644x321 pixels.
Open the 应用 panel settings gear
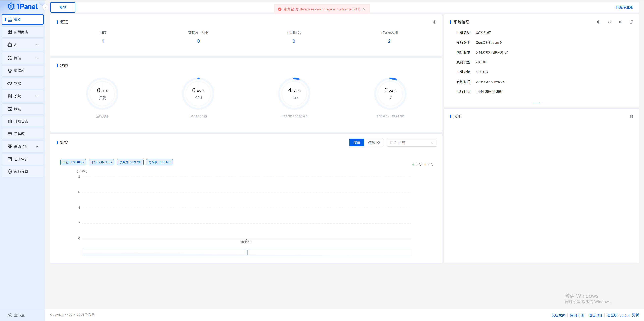point(631,117)
